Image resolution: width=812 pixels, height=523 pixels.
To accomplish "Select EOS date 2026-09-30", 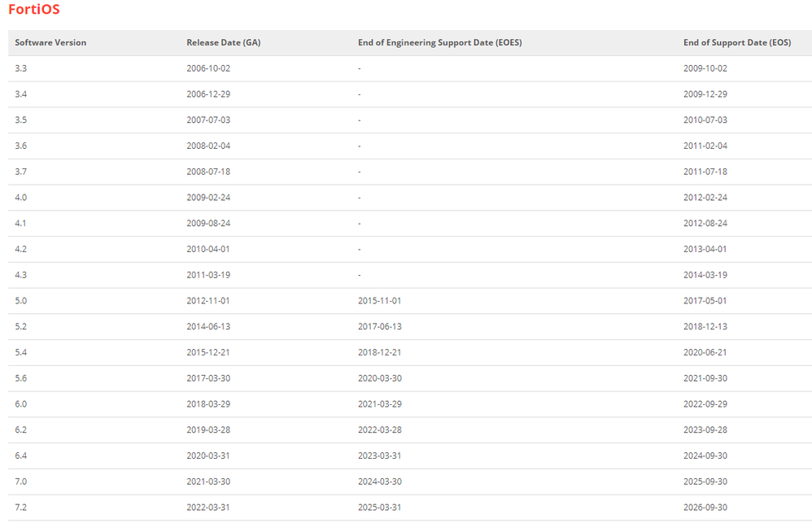I will tap(705, 508).
